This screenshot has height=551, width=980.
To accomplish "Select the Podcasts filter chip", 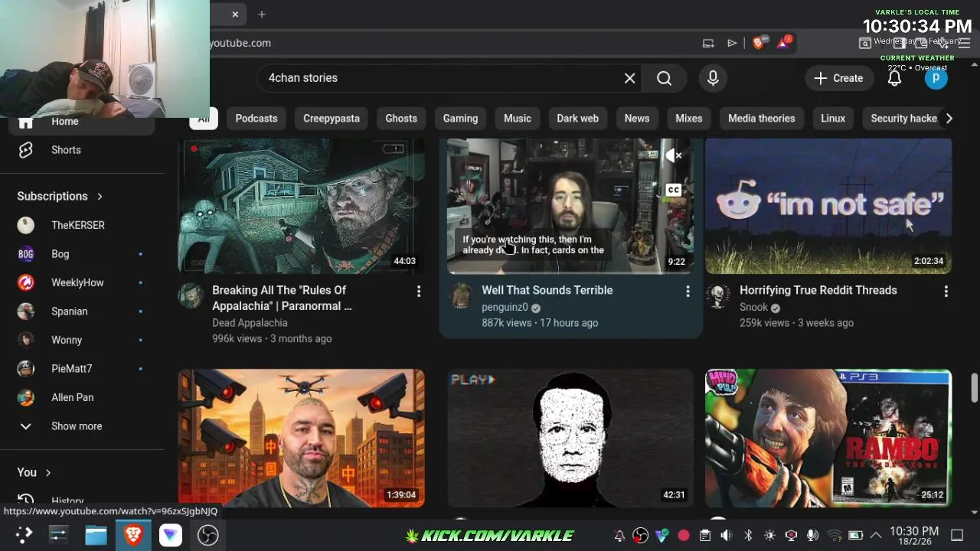I will coord(256,119).
